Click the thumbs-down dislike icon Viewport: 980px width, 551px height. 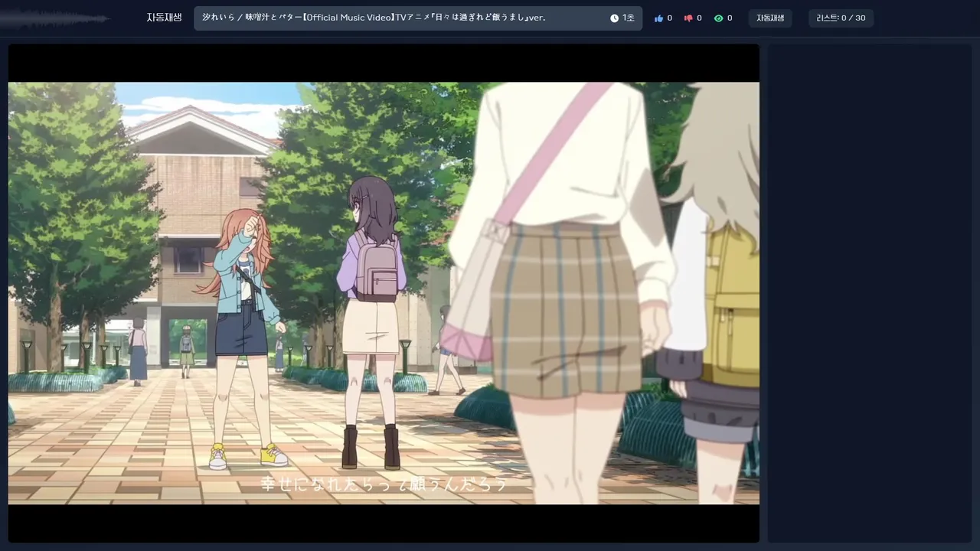[x=688, y=18]
